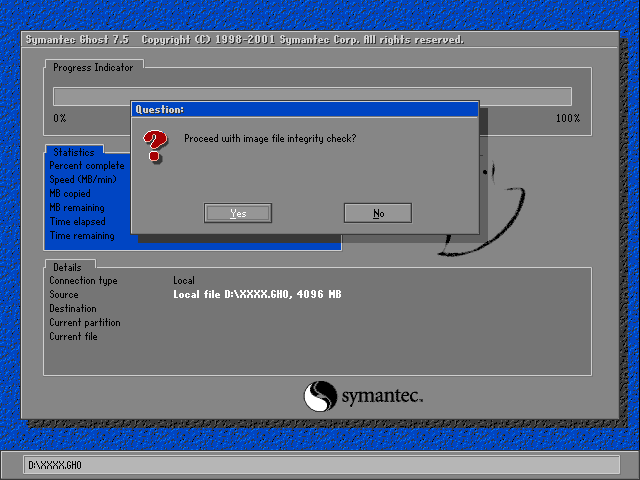Click the 'Current partition' detail label
The height and width of the screenshot is (480, 640).
tap(85, 322)
